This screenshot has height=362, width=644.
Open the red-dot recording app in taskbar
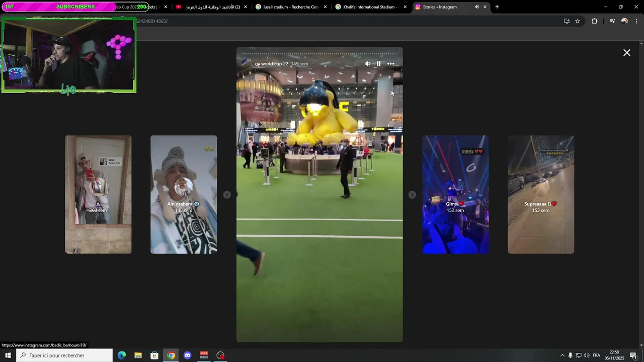[x=220, y=355]
